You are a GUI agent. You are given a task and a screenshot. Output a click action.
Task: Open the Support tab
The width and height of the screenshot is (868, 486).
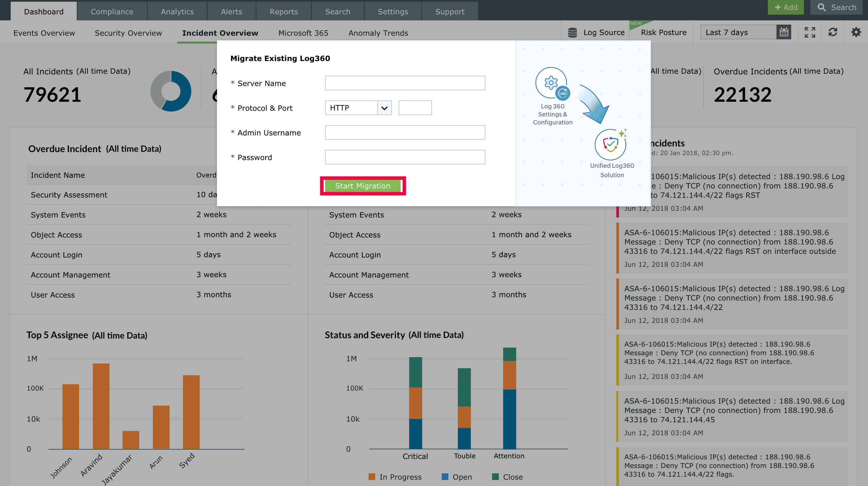coord(450,11)
